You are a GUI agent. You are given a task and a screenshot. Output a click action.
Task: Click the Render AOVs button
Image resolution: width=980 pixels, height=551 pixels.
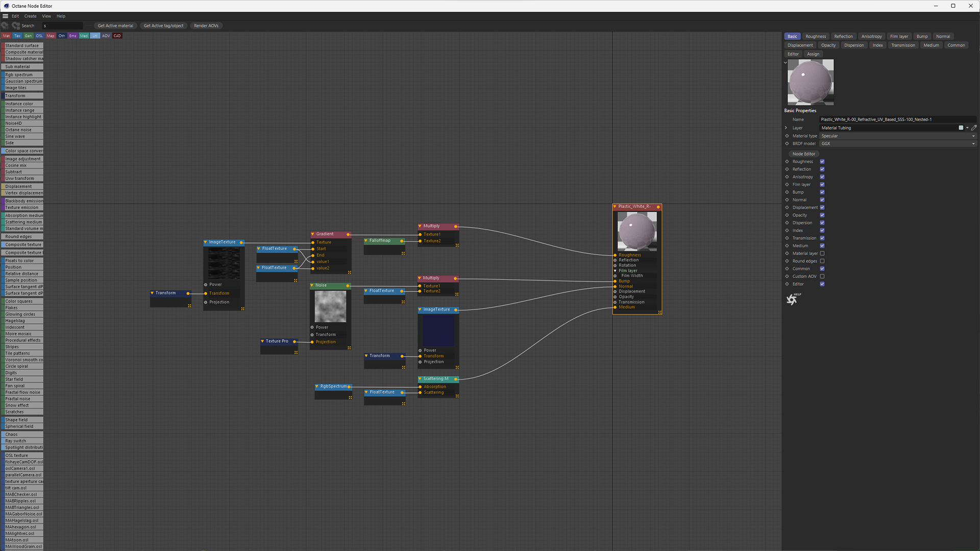(x=206, y=26)
